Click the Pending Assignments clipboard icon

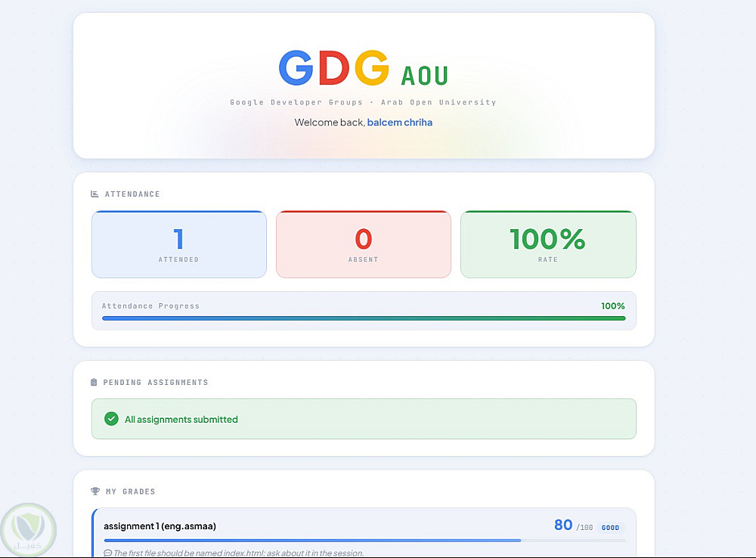coord(94,382)
